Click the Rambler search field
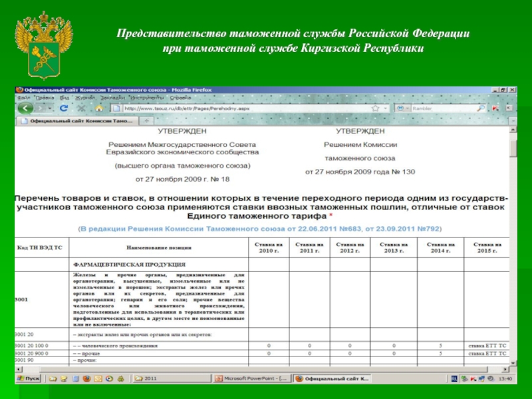This screenshot has height=399, width=532. 444,108
